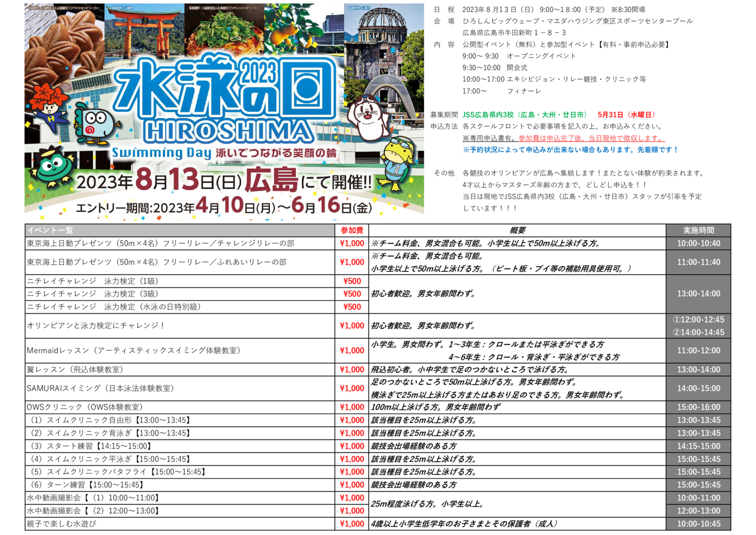
Task: Click (2) スイムクリニック背泳ぎ row
Action: tap(180, 433)
